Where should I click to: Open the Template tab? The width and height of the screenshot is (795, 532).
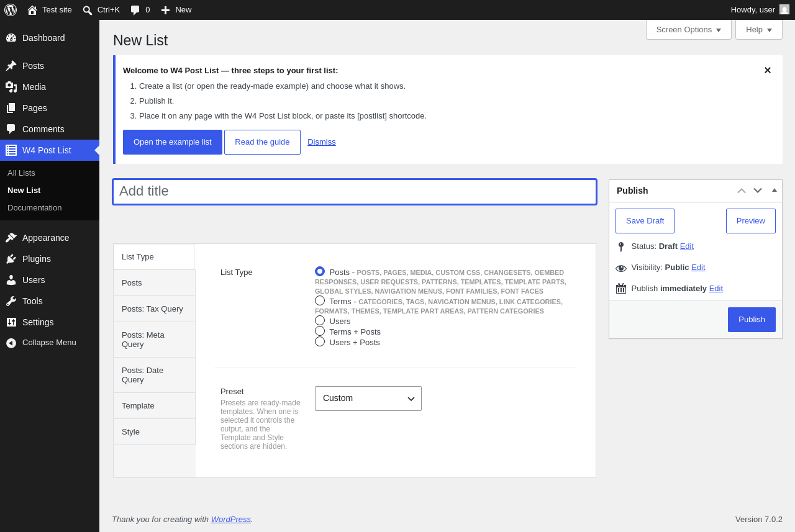point(154,405)
